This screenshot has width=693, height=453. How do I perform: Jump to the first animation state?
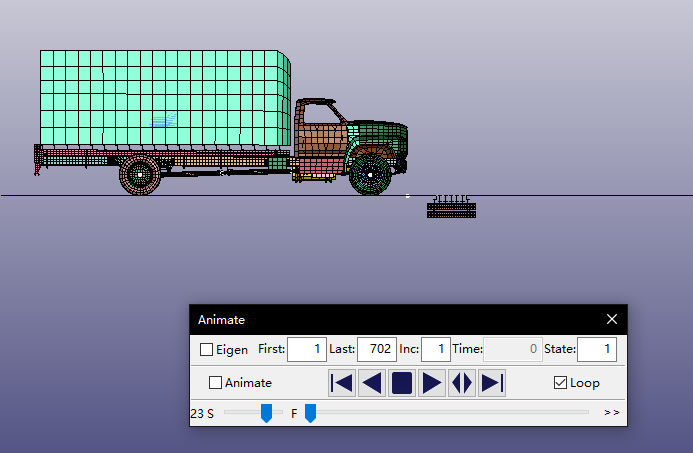tap(342, 383)
